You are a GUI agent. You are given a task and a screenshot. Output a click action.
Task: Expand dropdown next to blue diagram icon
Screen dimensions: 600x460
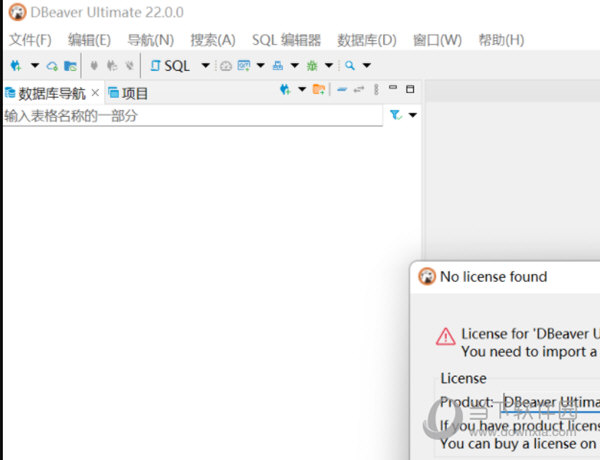(x=295, y=65)
